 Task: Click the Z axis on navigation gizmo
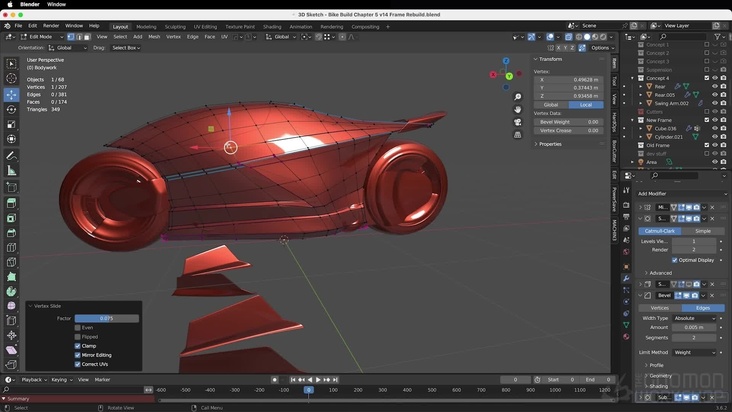pos(506,61)
